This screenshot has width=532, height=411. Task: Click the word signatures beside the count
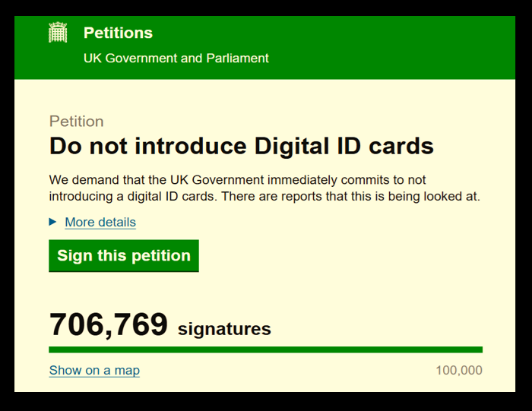[224, 329]
